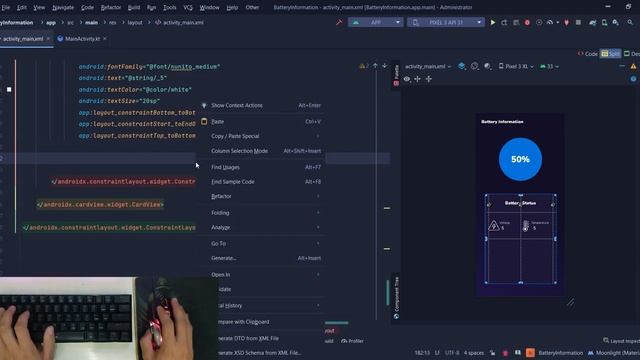Open the Pixel 3 API 31 device dropdown
The height and width of the screenshot is (360, 640).
click(x=445, y=22)
